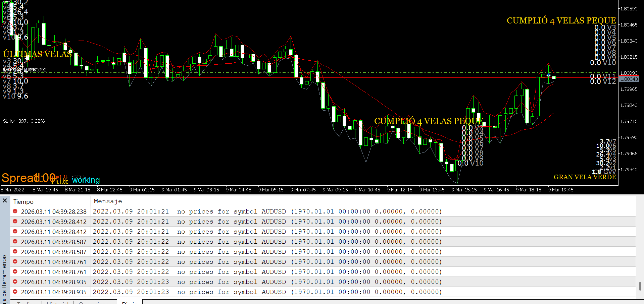Click the journal's vertical scrollbar thumb

[x=640, y=286]
